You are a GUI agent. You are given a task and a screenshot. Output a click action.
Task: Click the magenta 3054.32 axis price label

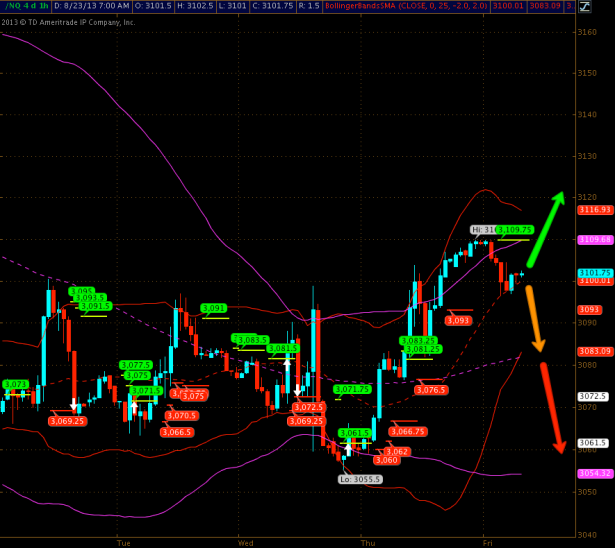[594, 472]
